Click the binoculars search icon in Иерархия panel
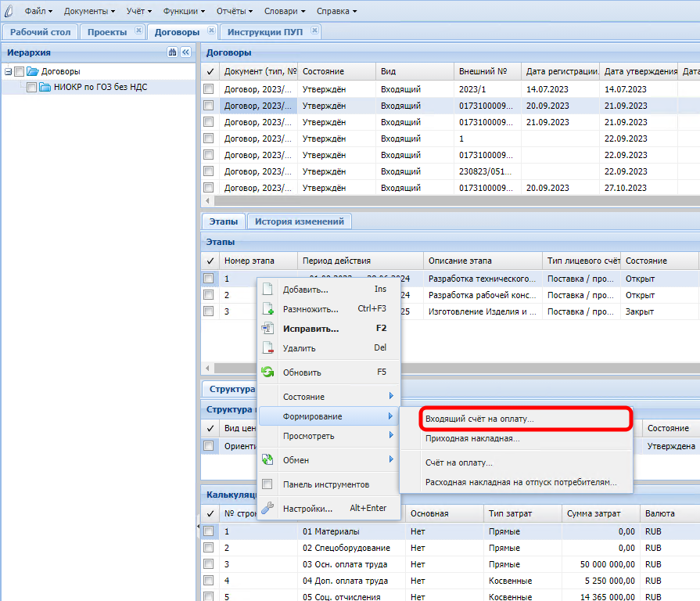This screenshot has width=700, height=601. 172,52
